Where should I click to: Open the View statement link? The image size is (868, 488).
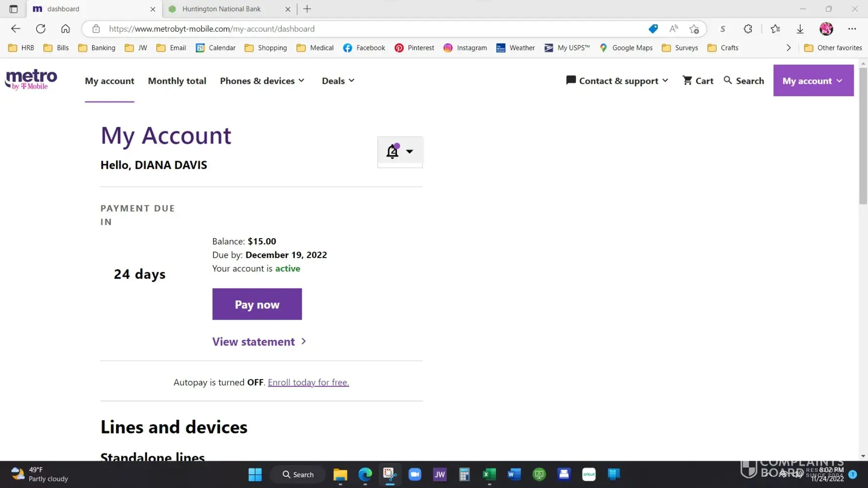pos(259,342)
